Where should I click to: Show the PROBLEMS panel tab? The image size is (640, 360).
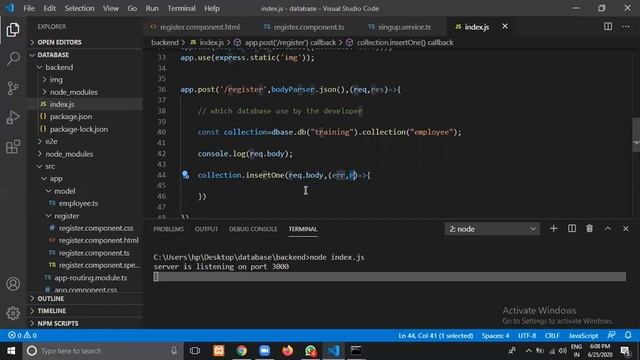point(169,229)
